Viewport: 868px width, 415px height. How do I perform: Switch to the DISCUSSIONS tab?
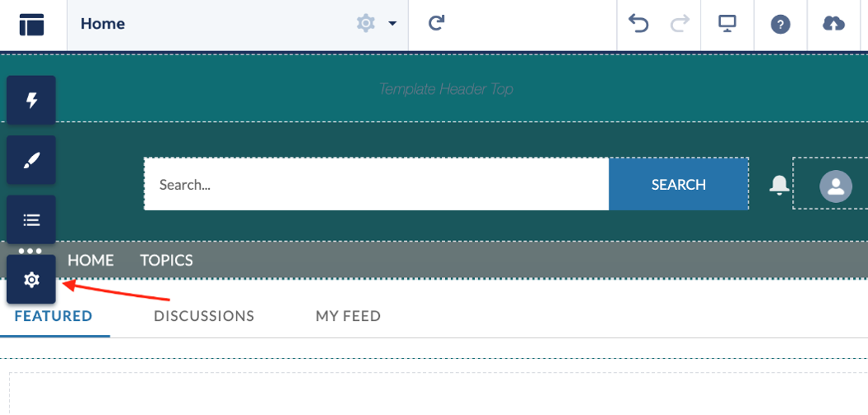(x=204, y=316)
